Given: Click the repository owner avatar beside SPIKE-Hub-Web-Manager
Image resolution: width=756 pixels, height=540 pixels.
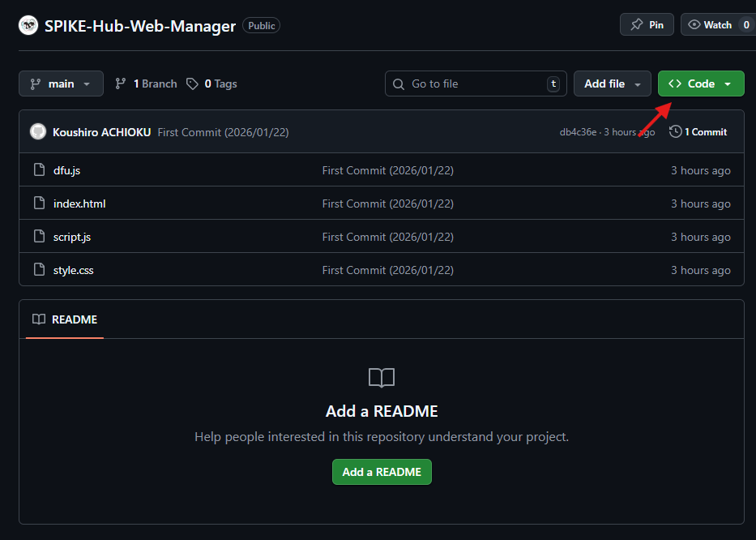Looking at the screenshot, I should point(28,25).
